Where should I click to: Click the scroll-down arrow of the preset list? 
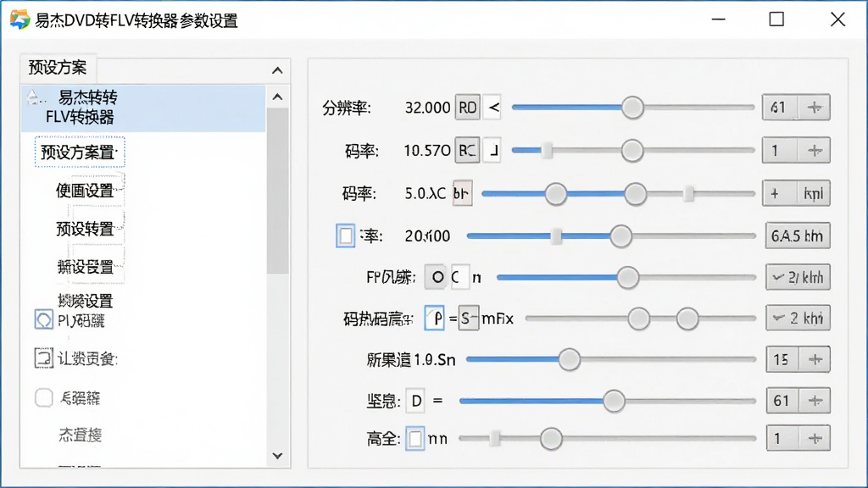point(278,456)
